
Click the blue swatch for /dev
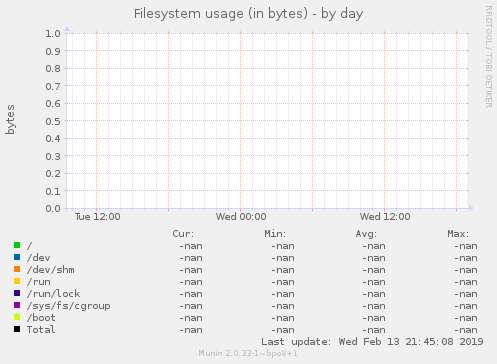(17, 257)
